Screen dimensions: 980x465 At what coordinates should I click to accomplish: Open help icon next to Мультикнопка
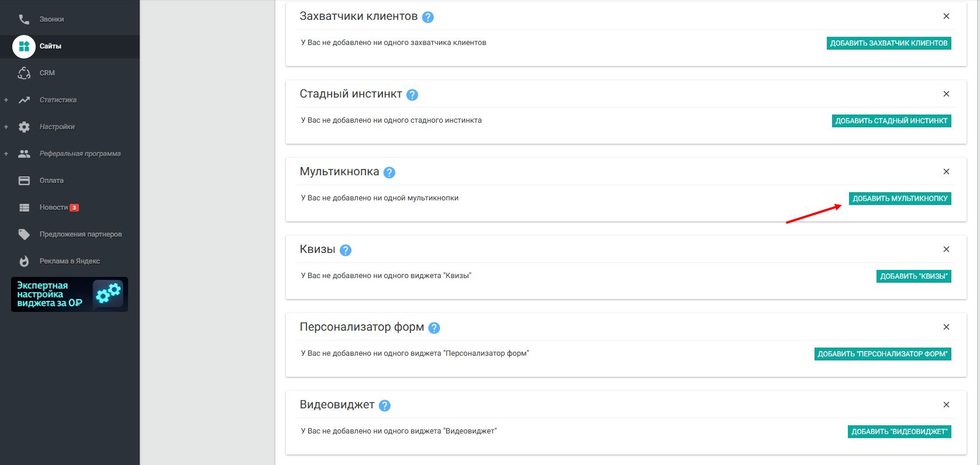pos(389,172)
